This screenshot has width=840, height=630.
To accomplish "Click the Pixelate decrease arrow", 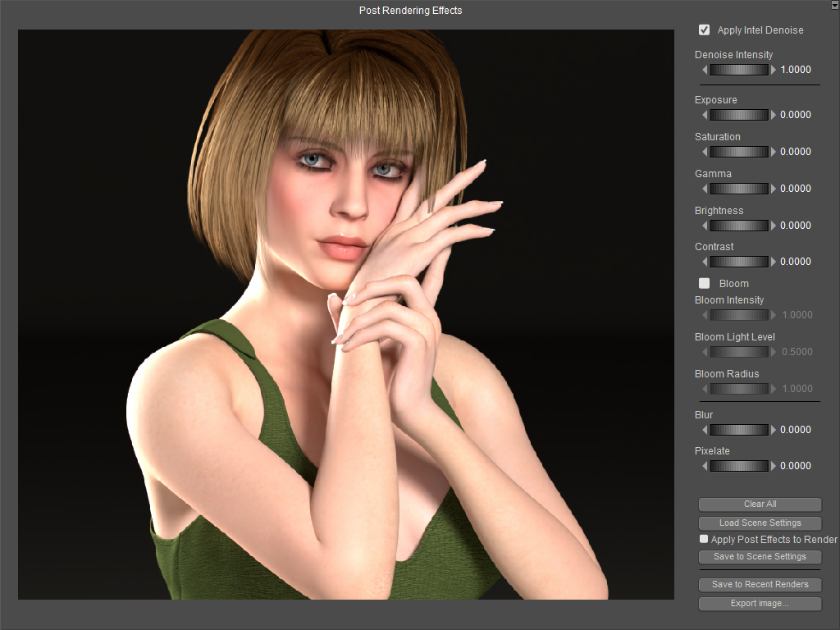I will pos(705,466).
